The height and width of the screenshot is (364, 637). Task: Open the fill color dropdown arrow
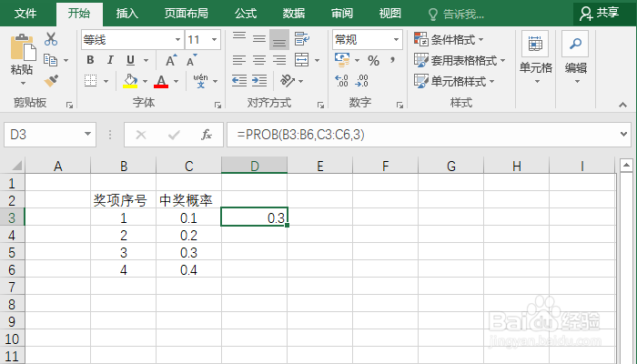click(x=145, y=81)
